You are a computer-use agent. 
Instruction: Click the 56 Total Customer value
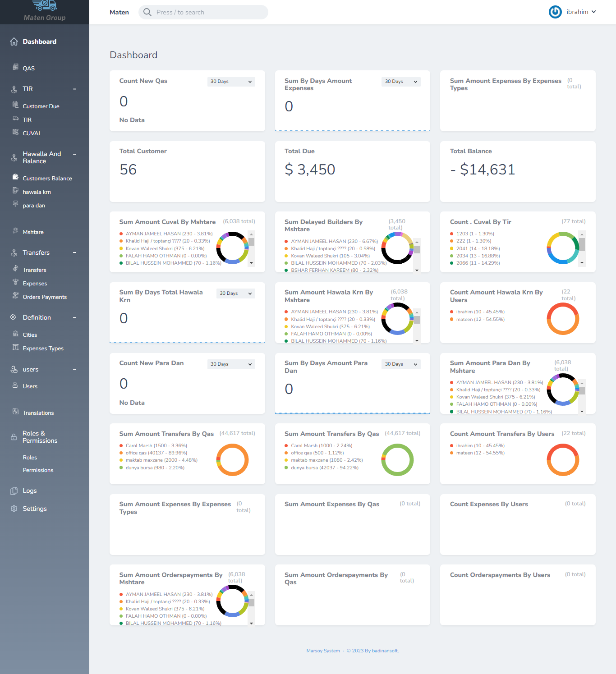point(128,170)
